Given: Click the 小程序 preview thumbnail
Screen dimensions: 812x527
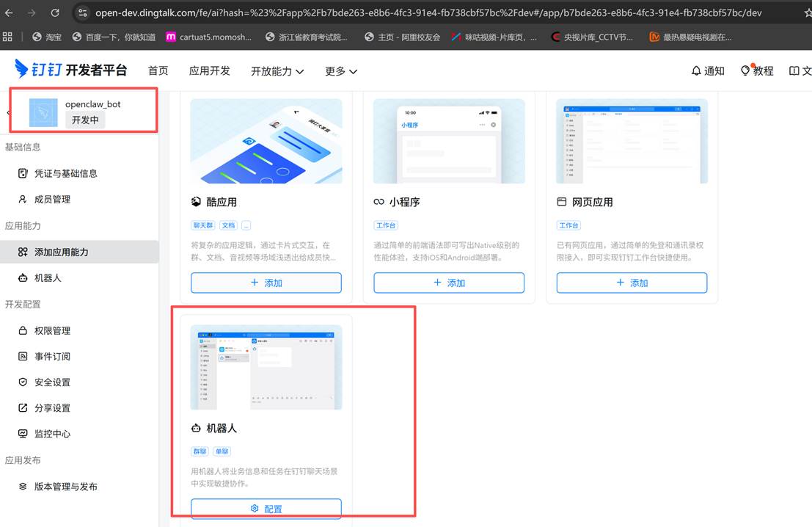Looking at the screenshot, I should (449, 141).
